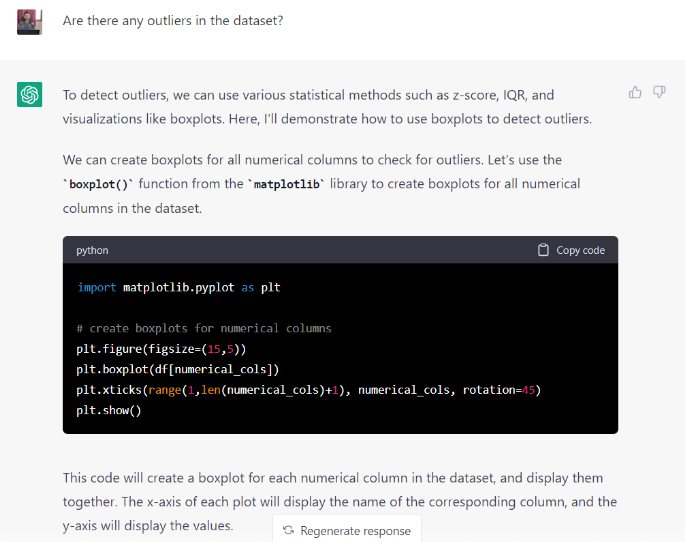Click the plt.show() code line
Image resolution: width=685 pixels, height=542 pixels.
click(x=109, y=410)
